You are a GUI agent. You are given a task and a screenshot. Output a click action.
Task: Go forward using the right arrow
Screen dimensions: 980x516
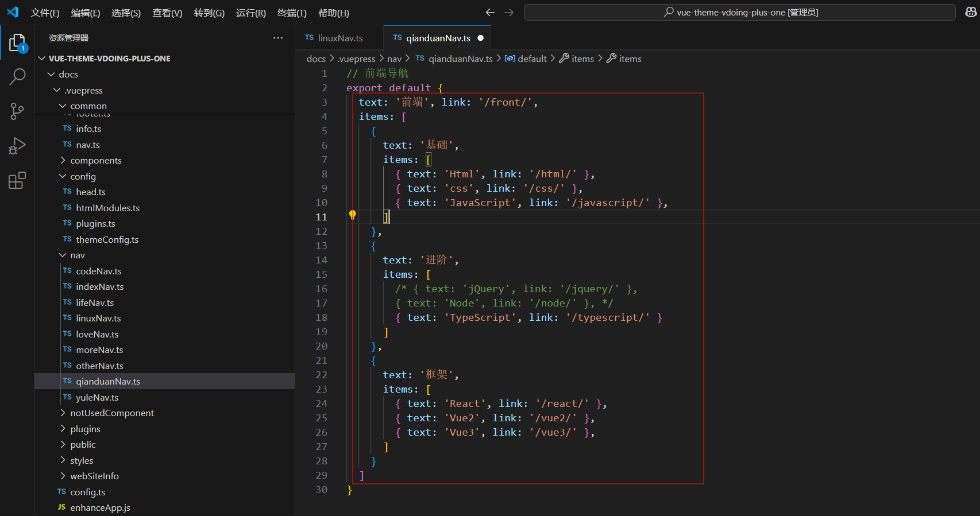(x=509, y=12)
